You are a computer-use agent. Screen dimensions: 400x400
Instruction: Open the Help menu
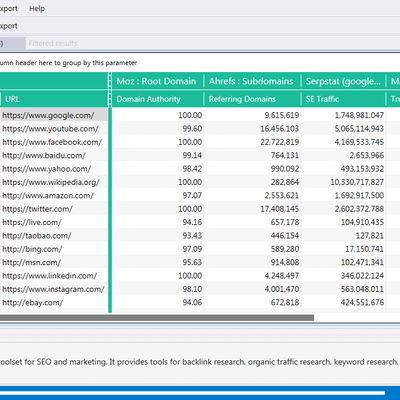pyautogui.click(x=37, y=9)
